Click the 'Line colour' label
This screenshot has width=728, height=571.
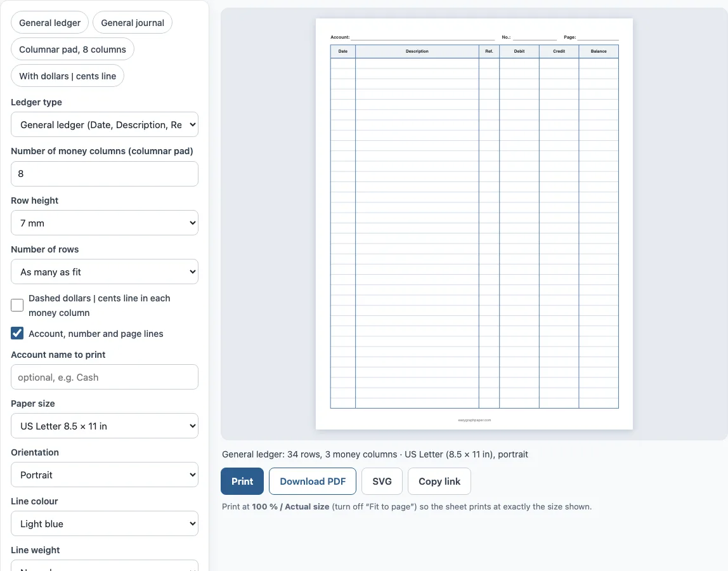(34, 501)
